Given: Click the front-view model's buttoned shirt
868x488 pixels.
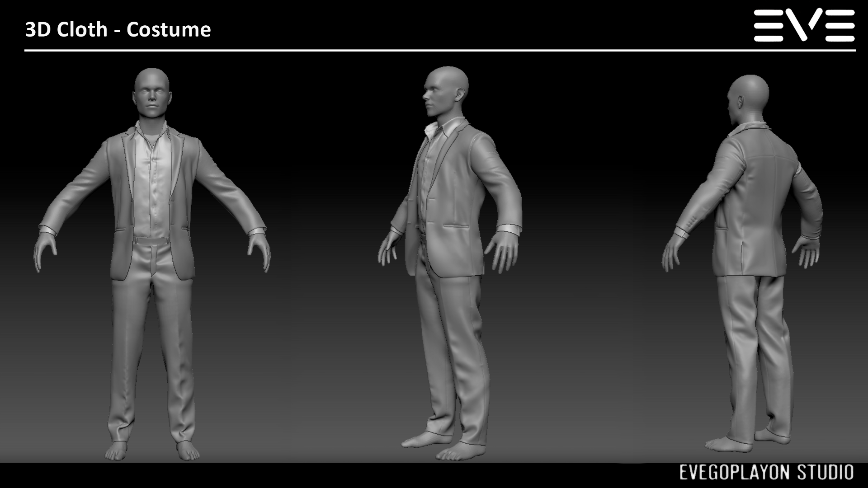Looking at the screenshot, I should point(152,181).
